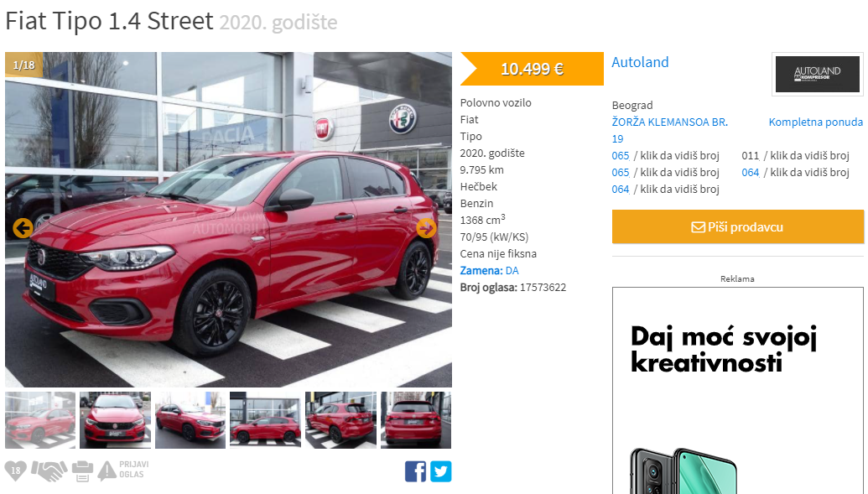The height and width of the screenshot is (494, 868).
Task: Click the Piši prodavcu button
Action: pos(737,226)
